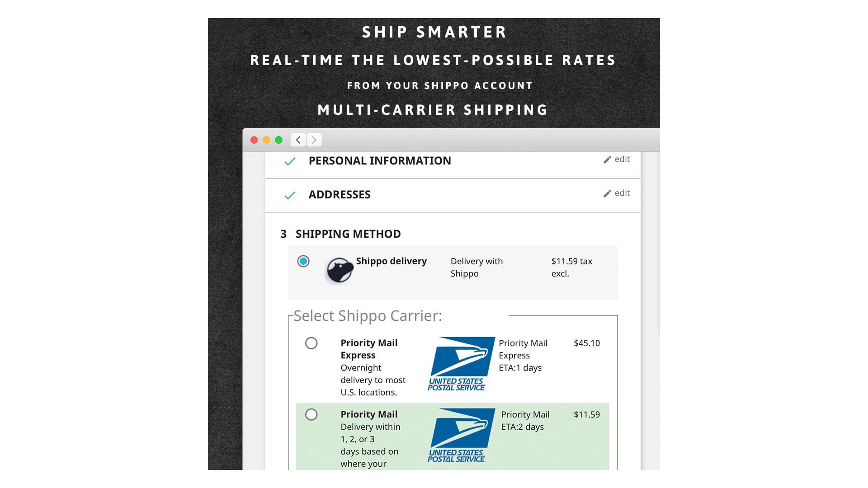Click the USPS logo for Priority Mail Express
Screen dimensions: 868x488
pyautogui.click(x=461, y=364)
